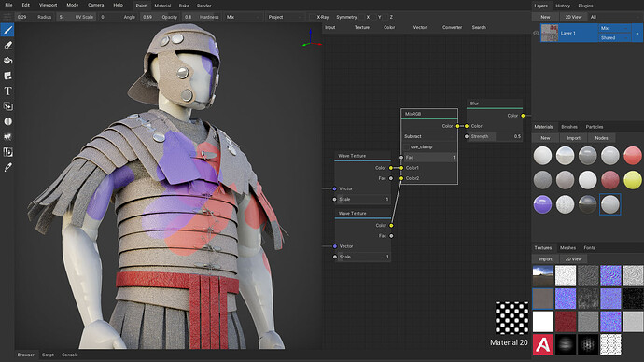The image size is (644, 362).
Task: Switch to the Material workspace tab
Action: 162,6
